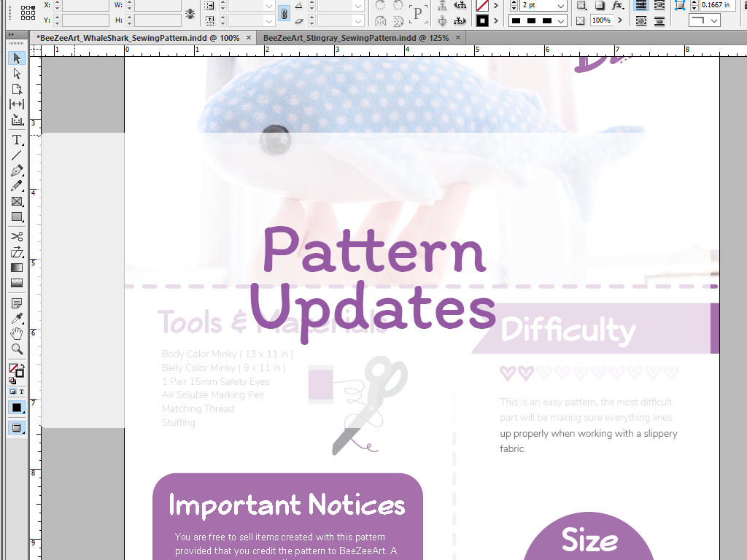Screen dimensions: 747x560
Task: Open the stroke style dropdown
Action: point(561,21)
